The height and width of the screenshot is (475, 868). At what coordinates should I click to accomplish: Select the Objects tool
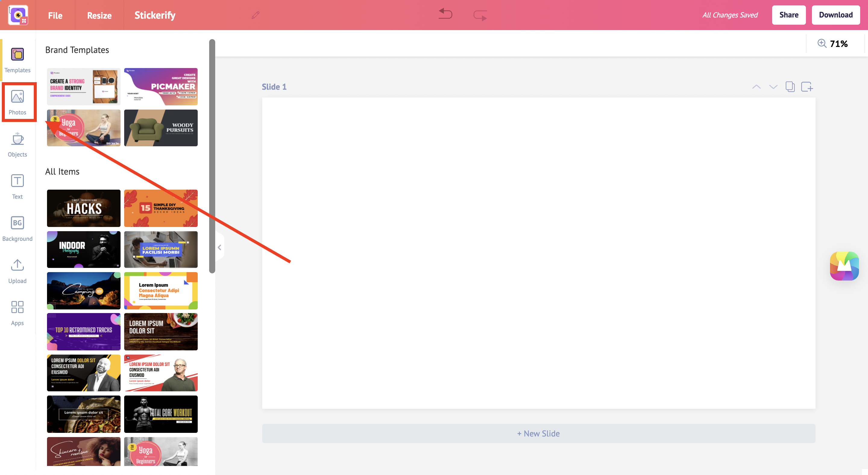(x=17, y=145)
